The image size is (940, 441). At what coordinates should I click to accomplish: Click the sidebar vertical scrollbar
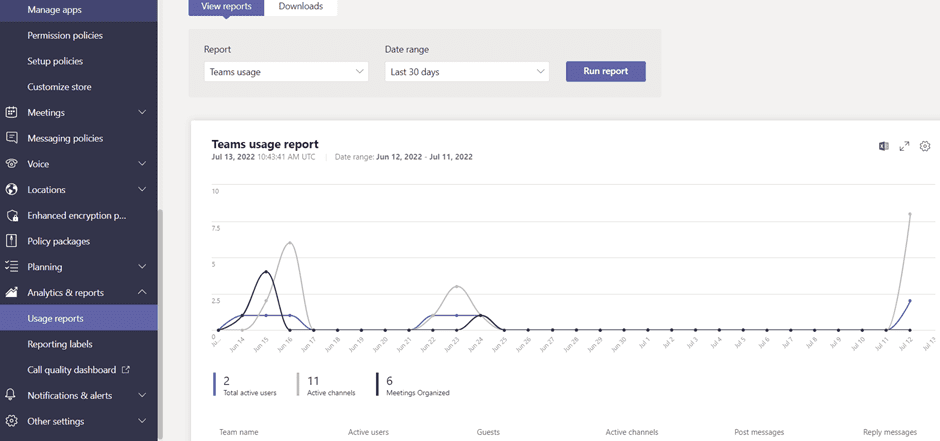[x=160, y=324]
